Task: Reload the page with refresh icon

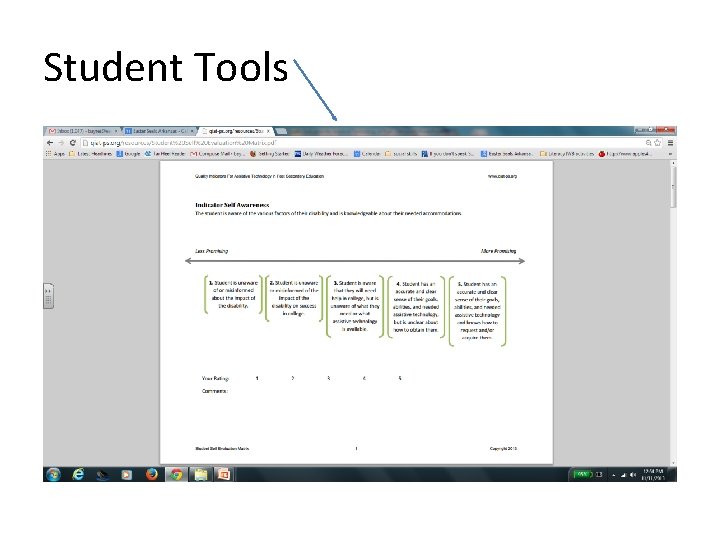Action: click(x=73, y=143)
